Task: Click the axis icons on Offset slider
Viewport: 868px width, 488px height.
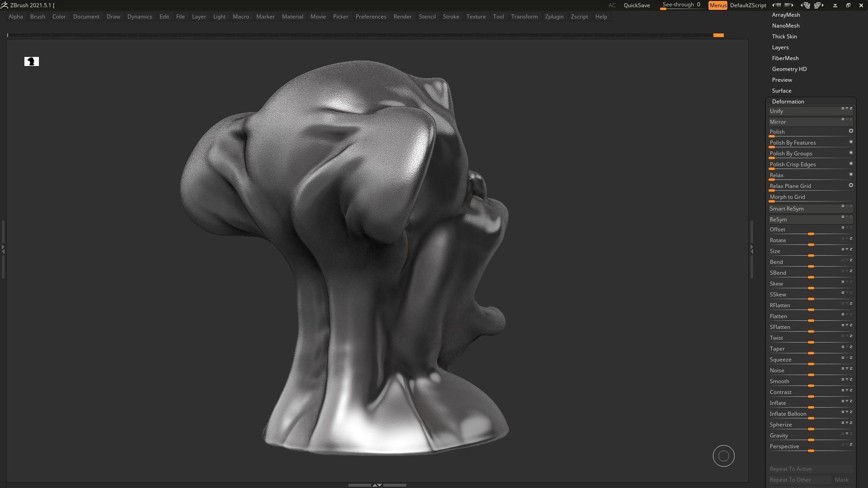Action: (x=847, y=228)
